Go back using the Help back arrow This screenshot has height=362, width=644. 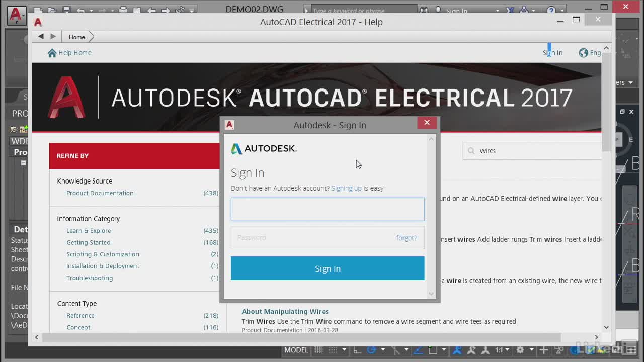[41, 36]
